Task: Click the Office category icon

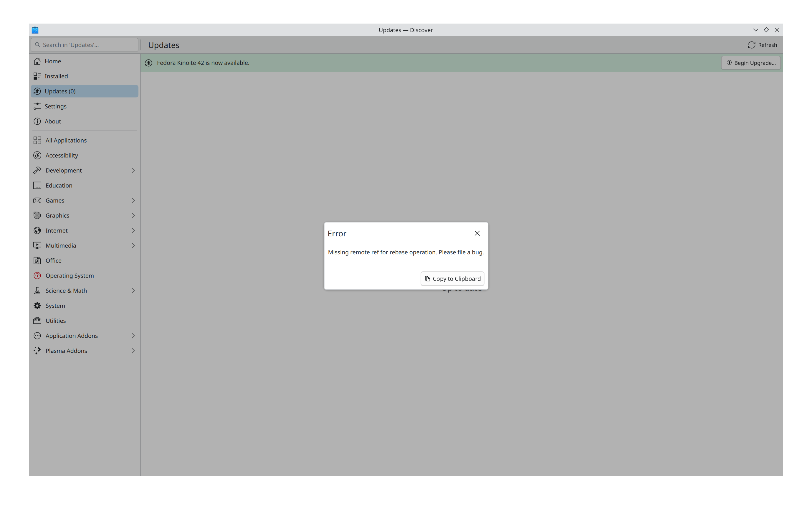Action: click(37, 260)
